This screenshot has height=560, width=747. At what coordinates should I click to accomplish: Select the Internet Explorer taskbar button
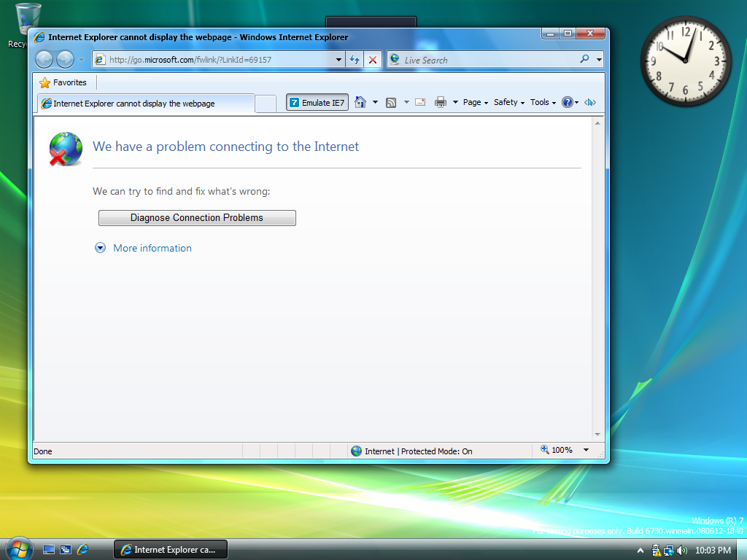pos(171,550)
